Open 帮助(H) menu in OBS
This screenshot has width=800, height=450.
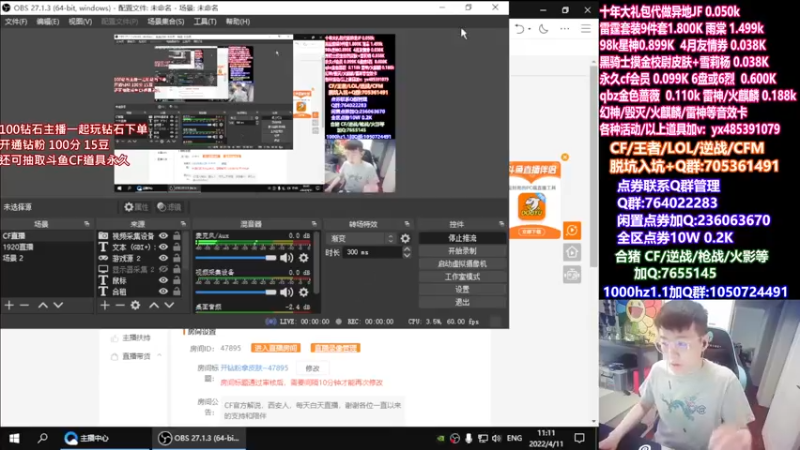[x=238, y=21]
